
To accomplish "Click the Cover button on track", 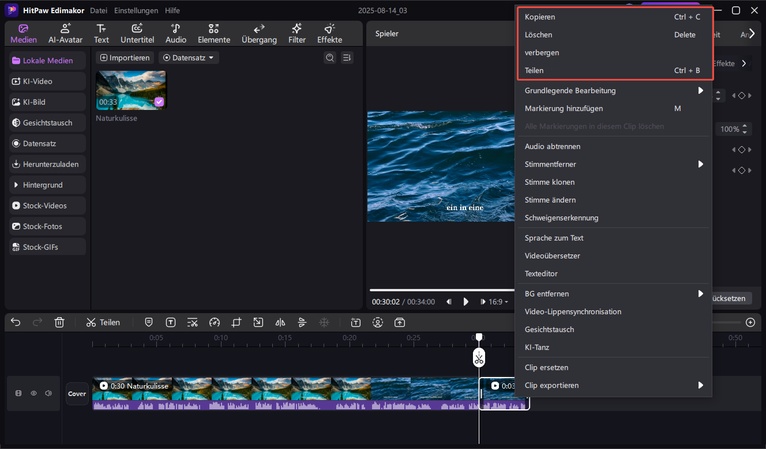I will pyautogui.click(x=77, y=394).
